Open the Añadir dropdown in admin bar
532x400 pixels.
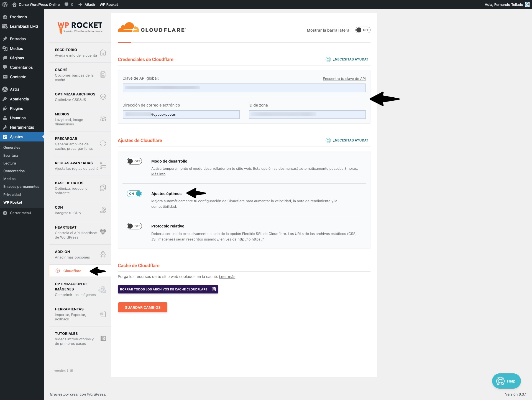point(87,4)
